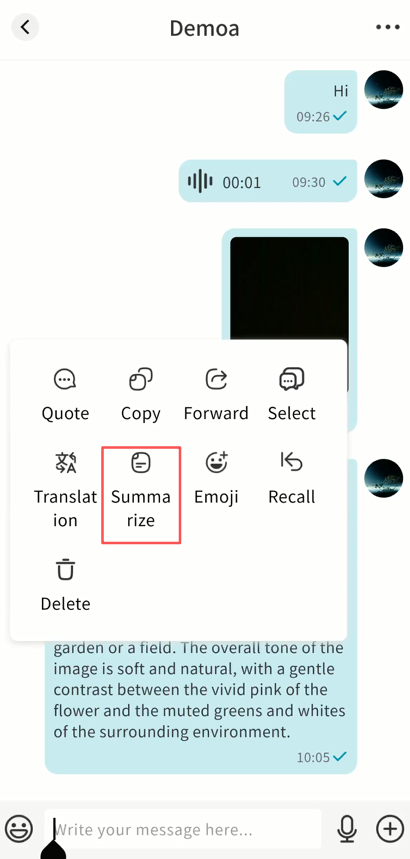Screen dimensions: 410x859
Task: Open the three-dot more options menu
Action: [x=388, y=27]
